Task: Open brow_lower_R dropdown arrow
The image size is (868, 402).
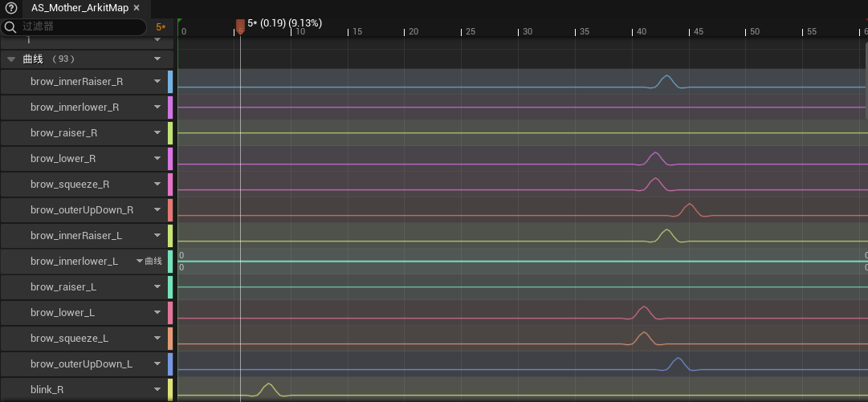Action: coord(157,158)
